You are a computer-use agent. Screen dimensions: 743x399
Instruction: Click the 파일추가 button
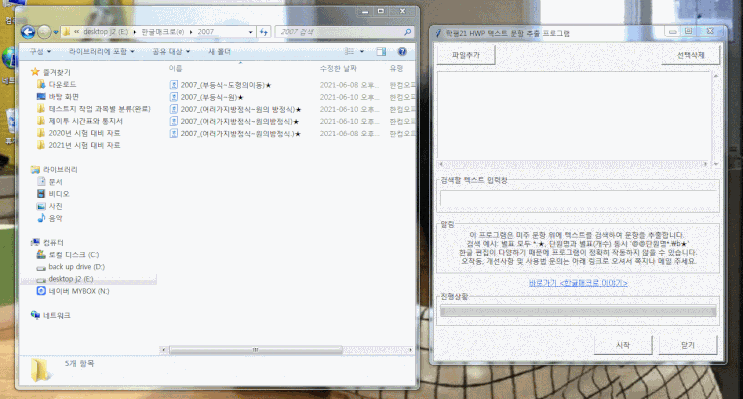pyautogui.click(x=465, y=55)
